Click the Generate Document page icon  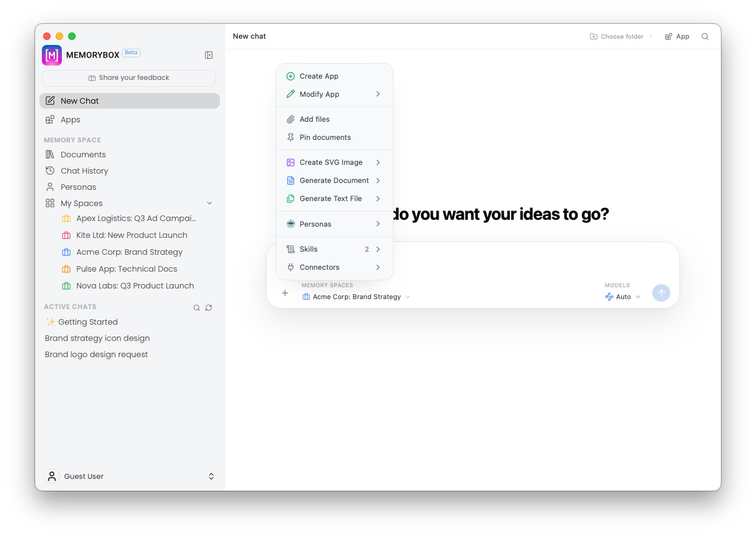point(291,180)
